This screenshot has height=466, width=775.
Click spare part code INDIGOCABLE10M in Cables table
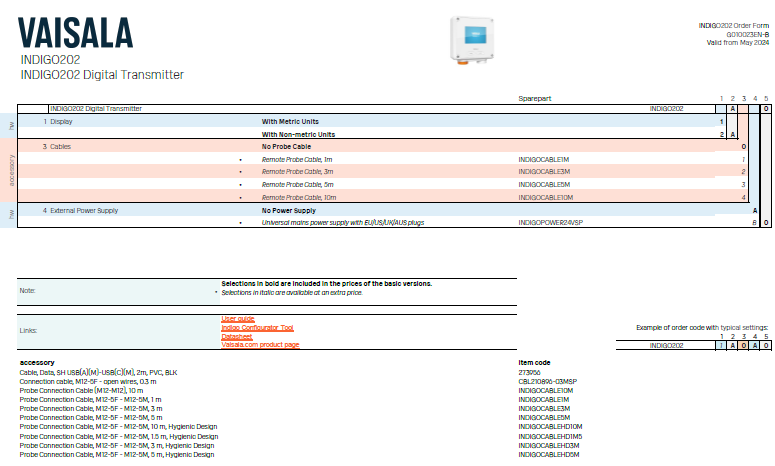click(546, 197)
